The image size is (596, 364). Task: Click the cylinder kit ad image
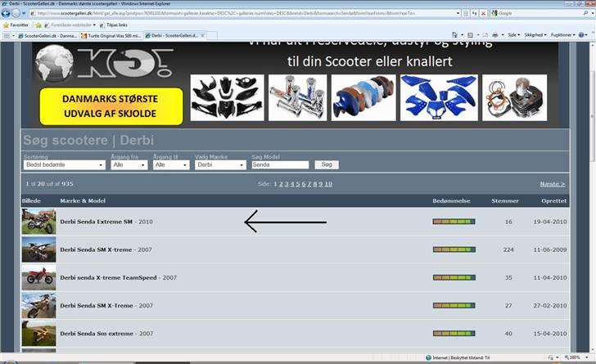[514, 97]
